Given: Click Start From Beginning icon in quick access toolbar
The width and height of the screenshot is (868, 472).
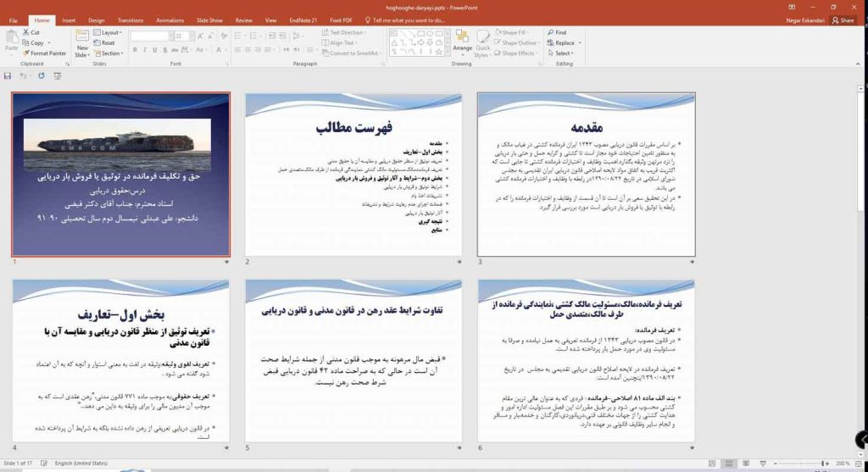Looking at the screenshot, I should coord(58,75).
